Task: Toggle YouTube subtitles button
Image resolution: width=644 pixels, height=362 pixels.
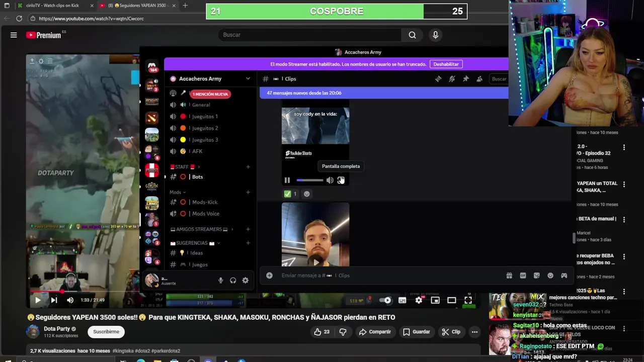Action: (x=403, y=300)
